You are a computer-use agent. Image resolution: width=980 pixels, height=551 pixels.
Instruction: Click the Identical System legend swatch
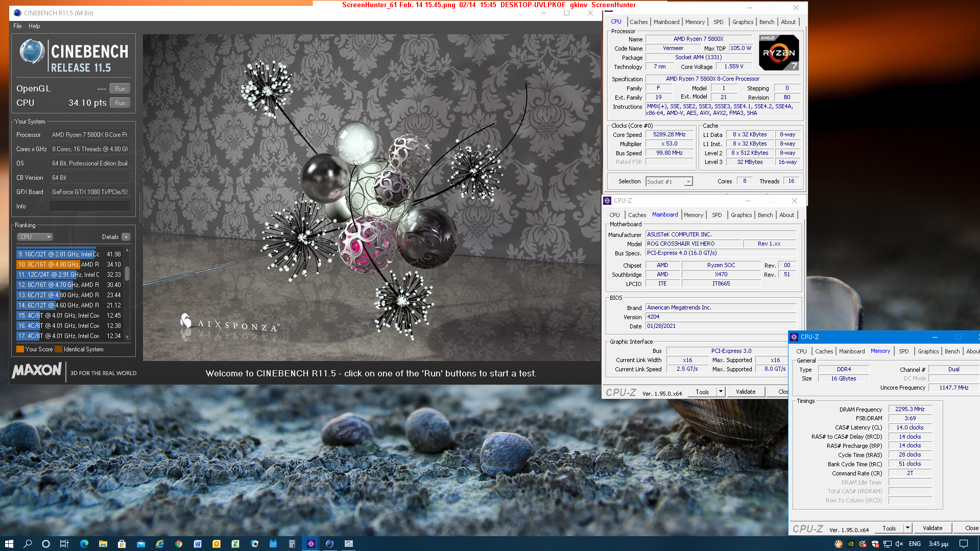click(58, 349)
